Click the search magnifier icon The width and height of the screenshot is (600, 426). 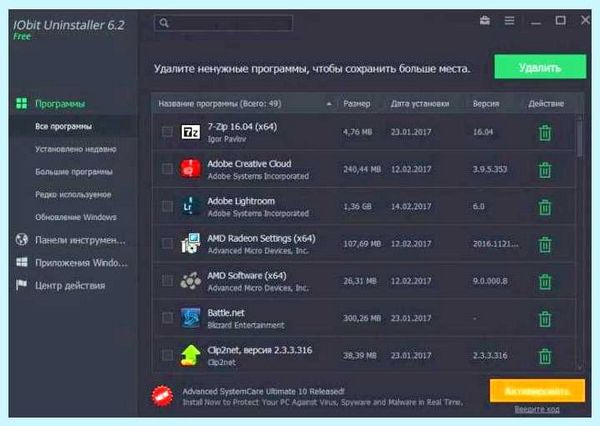[164, 23]
